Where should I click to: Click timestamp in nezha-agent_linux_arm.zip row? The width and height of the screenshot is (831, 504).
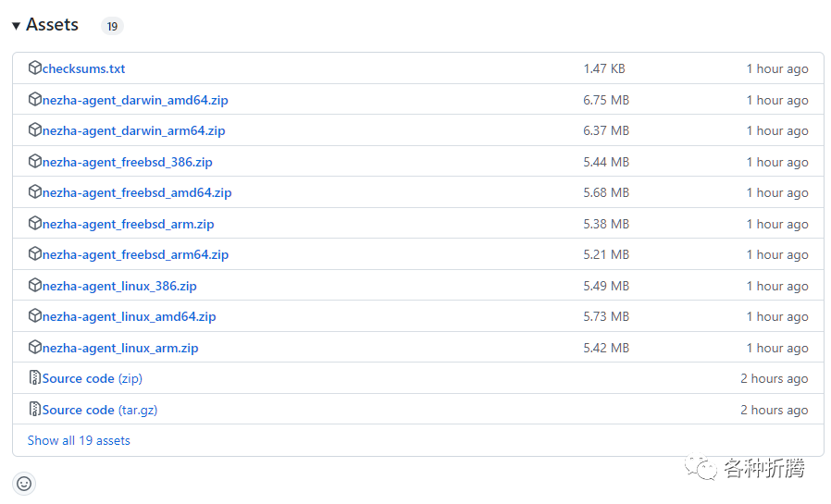tap(777, 348)
